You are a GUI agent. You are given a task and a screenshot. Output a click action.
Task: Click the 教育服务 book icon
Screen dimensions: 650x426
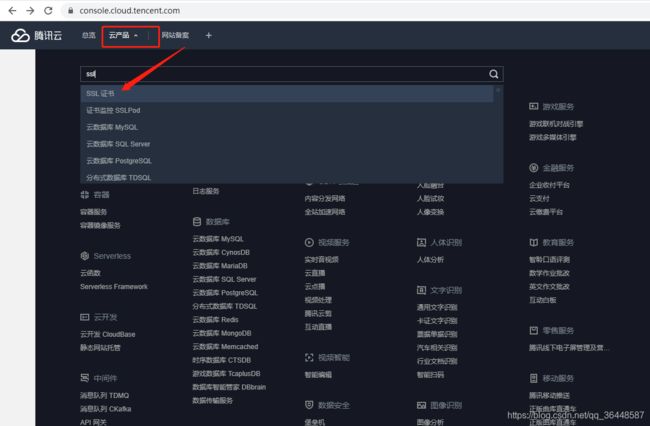tap(534, 242)
